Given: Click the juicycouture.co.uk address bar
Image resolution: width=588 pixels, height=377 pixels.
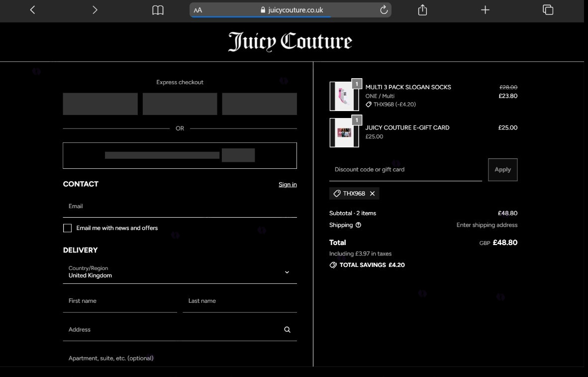Looking at the screenshot, I should pos(290,10).
